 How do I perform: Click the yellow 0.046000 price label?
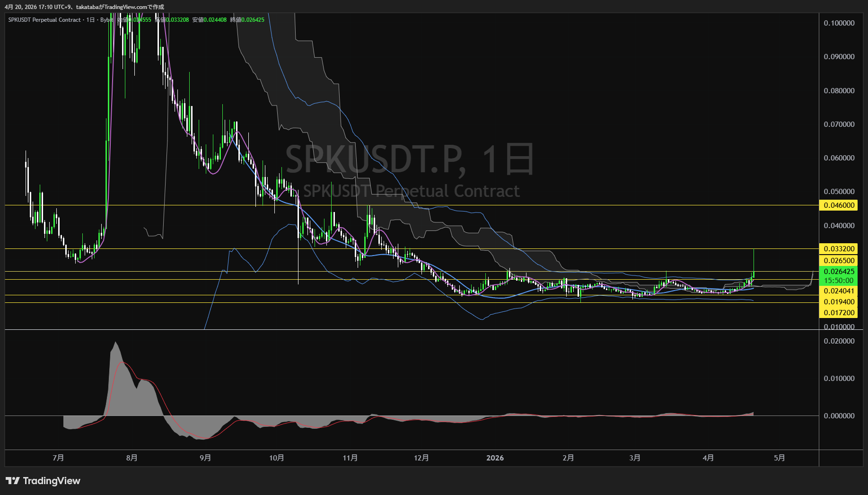point(839,205)
